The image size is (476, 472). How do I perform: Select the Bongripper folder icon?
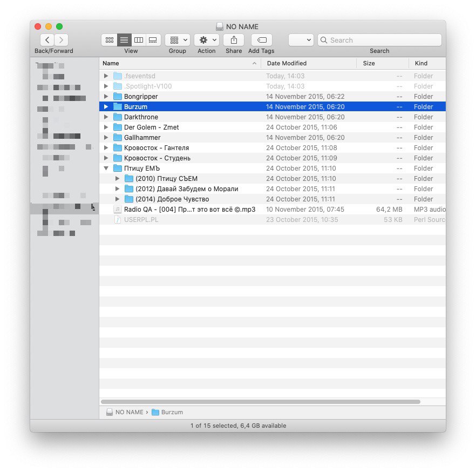click(118, 96)
